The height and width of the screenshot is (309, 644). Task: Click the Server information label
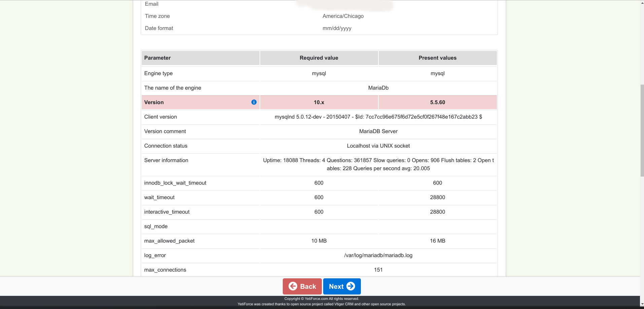[x=166, y=160]
